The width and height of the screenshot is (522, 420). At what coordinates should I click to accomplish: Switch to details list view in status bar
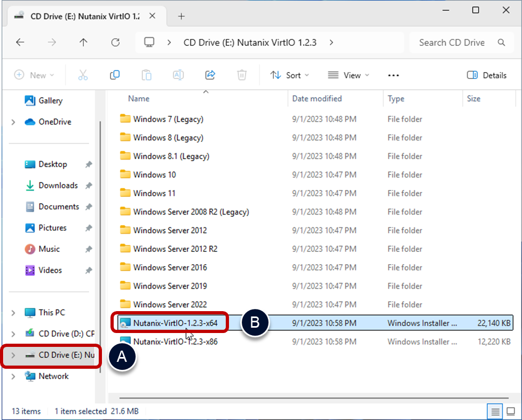[x=495, y=411]
